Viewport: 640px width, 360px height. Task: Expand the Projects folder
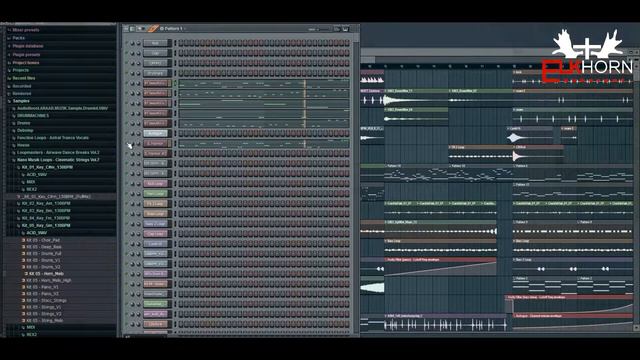coord(9,70)
